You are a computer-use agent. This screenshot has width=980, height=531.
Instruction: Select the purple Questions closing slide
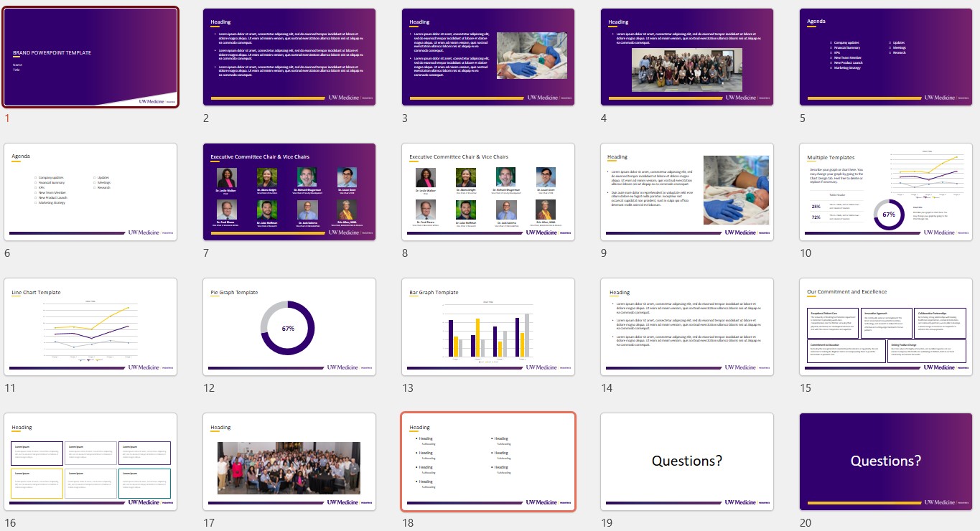pos(885,461)
